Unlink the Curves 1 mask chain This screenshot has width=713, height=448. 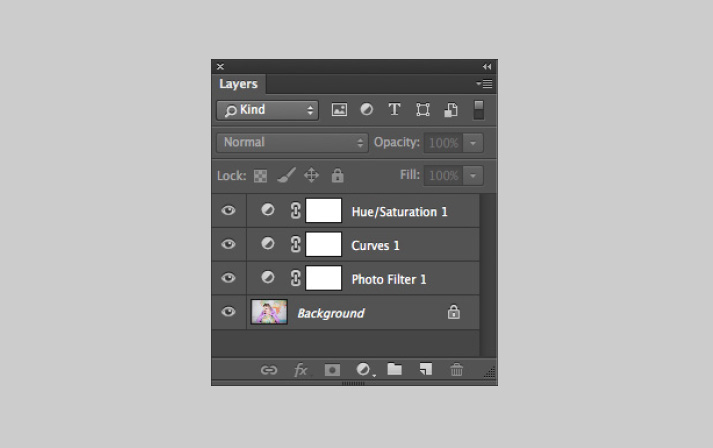coord(296,244)
